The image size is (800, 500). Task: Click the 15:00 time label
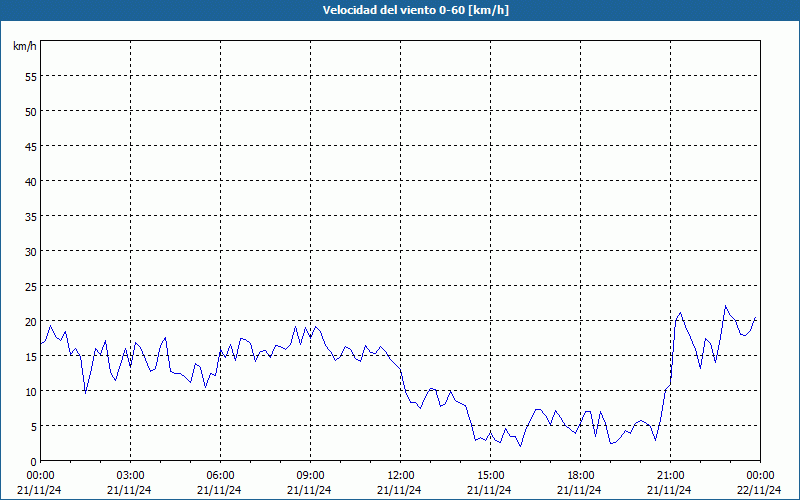(490, 476)
